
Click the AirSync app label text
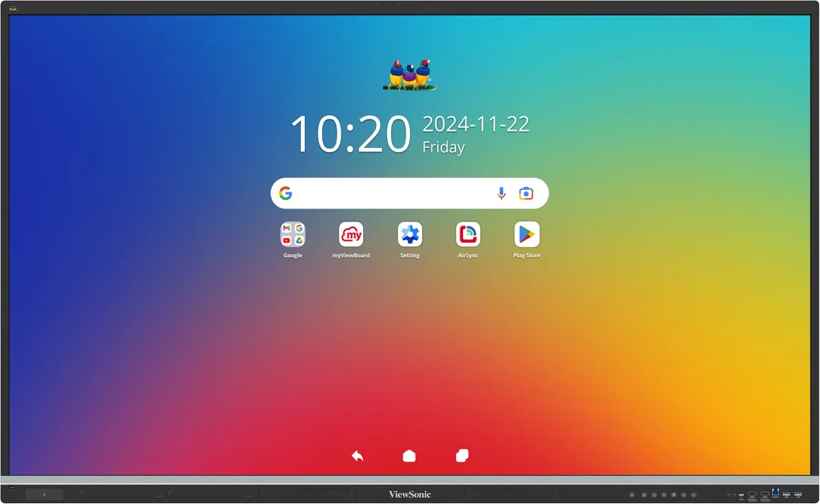[x=467, y=255]
